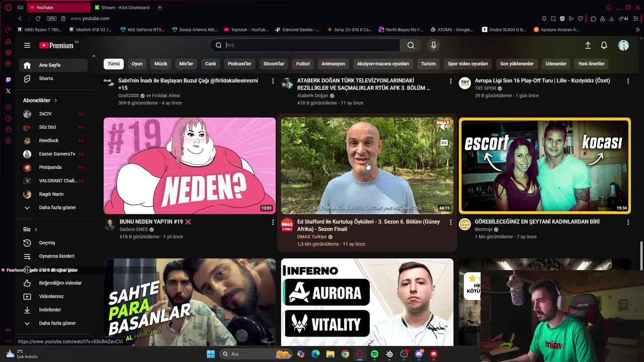644x362 pixels.
Task: Open SAHTE PARA BASANLAR video thumbnail
Action: [x=190, y=302]
